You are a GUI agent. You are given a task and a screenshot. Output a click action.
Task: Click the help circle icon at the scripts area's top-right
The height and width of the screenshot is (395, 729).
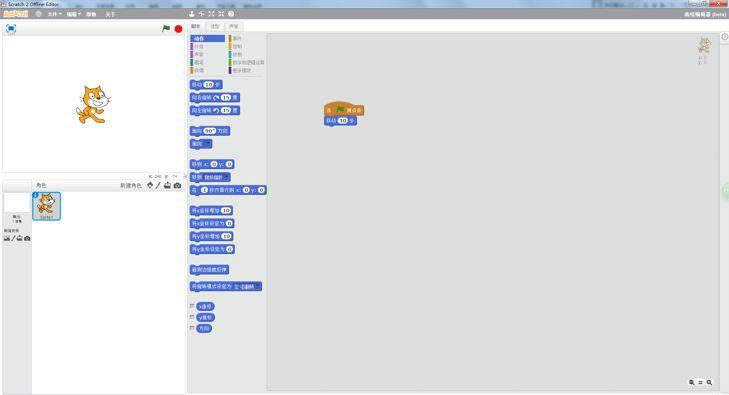[x=724, y=37]
